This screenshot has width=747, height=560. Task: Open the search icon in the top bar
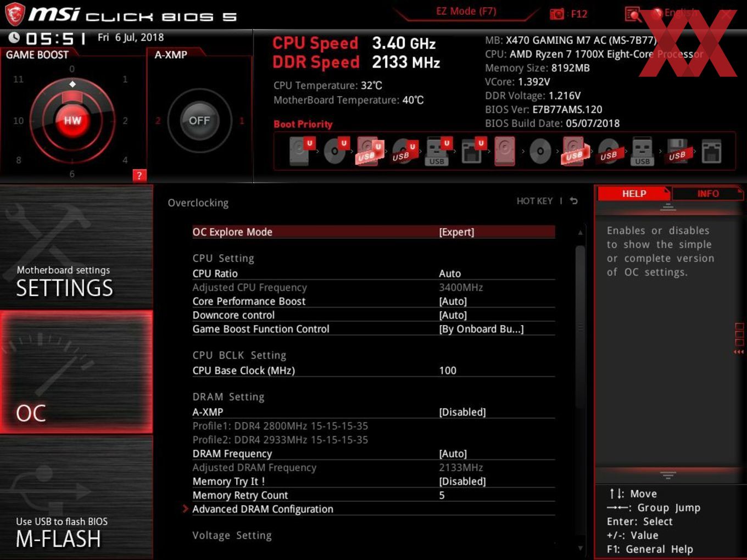[x=633, y=14]
